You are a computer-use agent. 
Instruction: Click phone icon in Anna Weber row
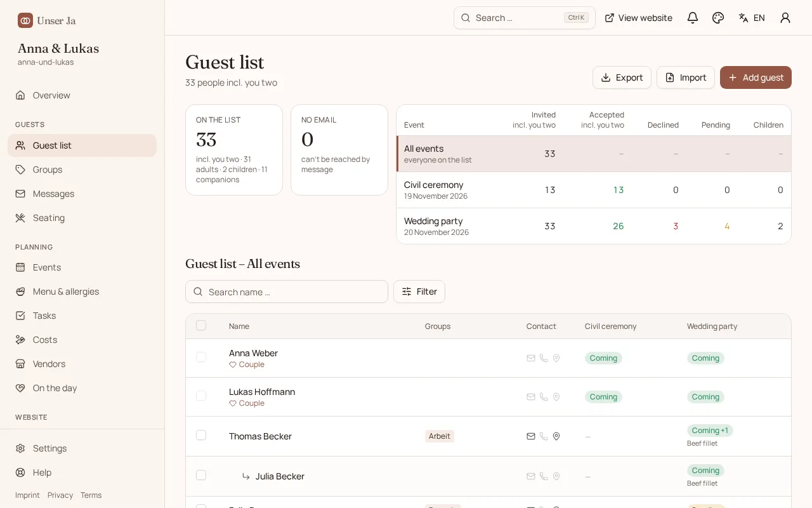(544, 358)
